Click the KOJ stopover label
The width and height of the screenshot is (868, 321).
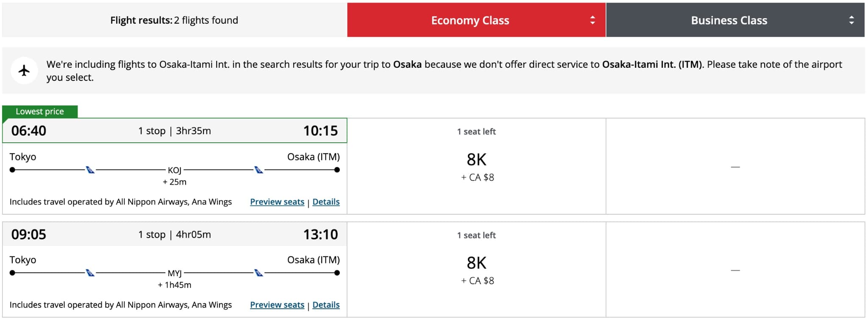tap(175, 170)
